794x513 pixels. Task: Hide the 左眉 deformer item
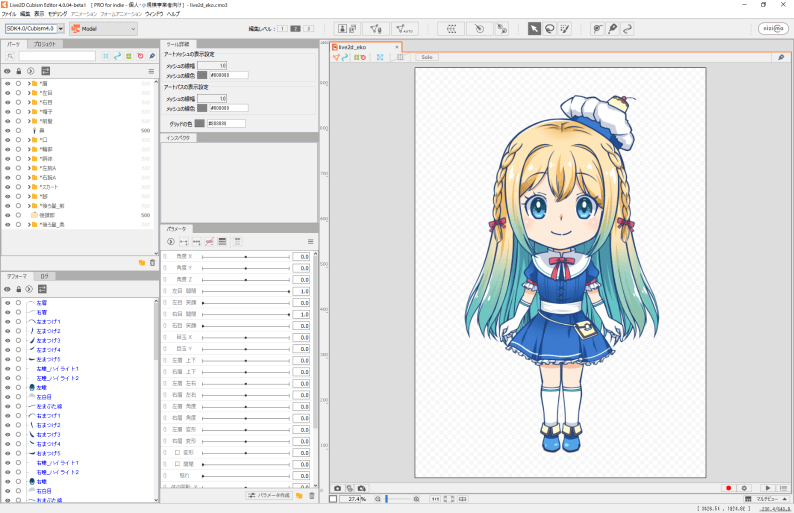coord(8,303)
